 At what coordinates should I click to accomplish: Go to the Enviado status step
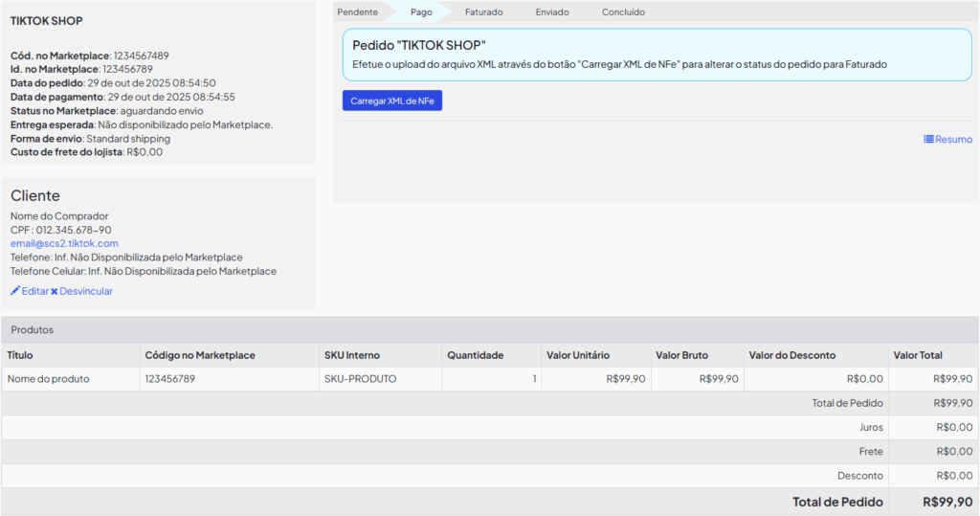(552, 12)
